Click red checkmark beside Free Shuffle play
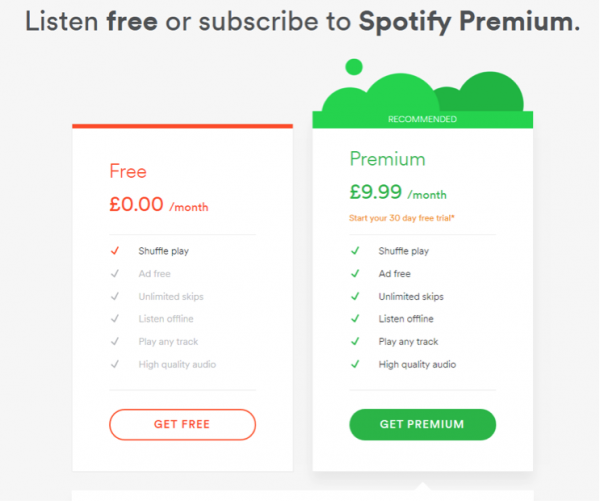 [x=115, y=251]
